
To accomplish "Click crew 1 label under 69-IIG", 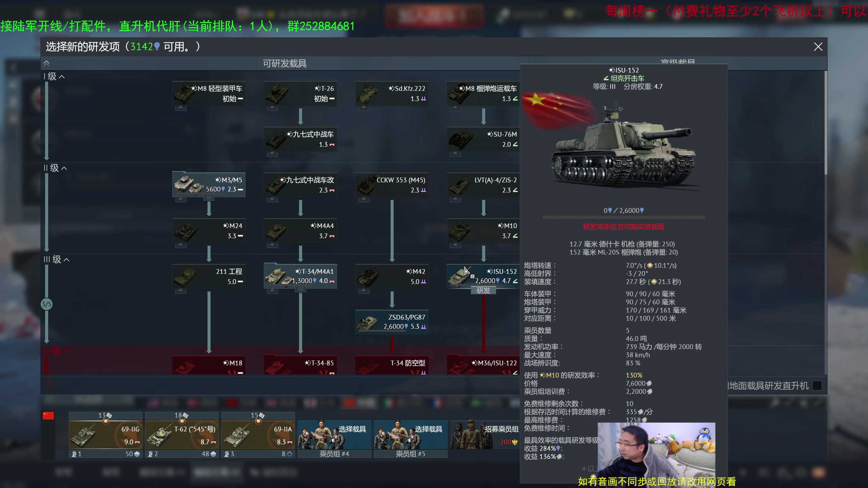I will pos(77,454).
